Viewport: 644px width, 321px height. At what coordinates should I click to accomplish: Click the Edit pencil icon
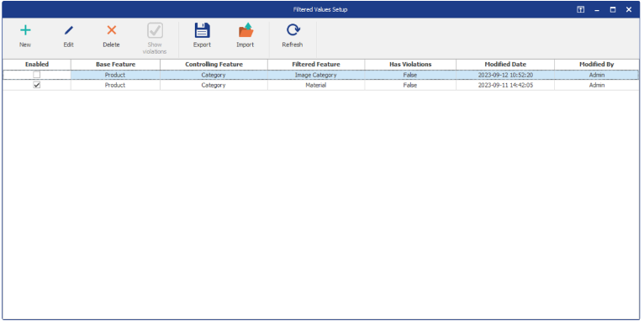click(69, 30)
